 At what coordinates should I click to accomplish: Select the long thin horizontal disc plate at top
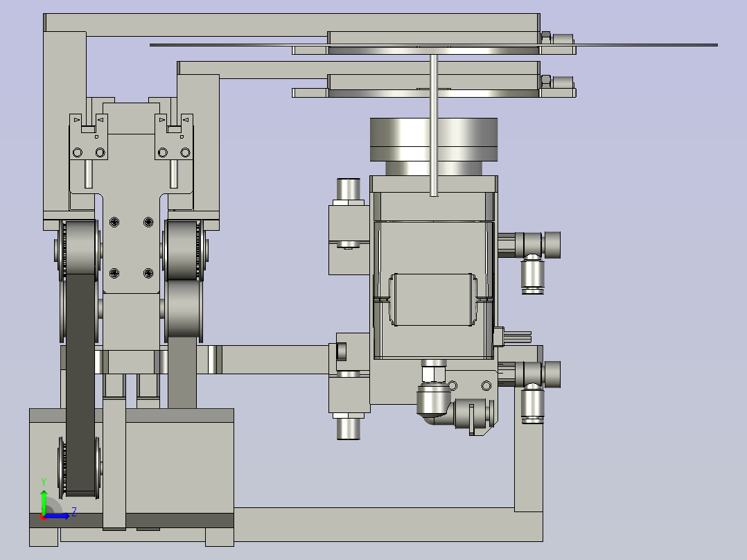[x=434, y=45]
